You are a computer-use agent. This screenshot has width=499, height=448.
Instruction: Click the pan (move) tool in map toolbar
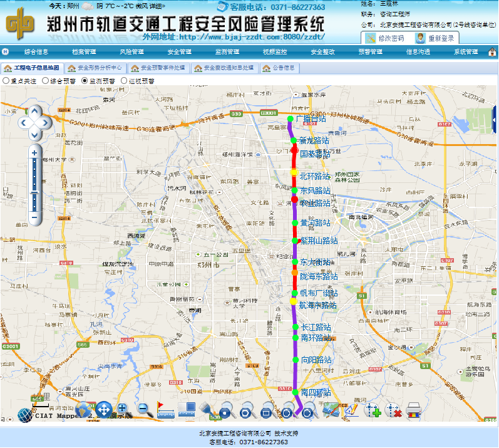tap(104, 410)
